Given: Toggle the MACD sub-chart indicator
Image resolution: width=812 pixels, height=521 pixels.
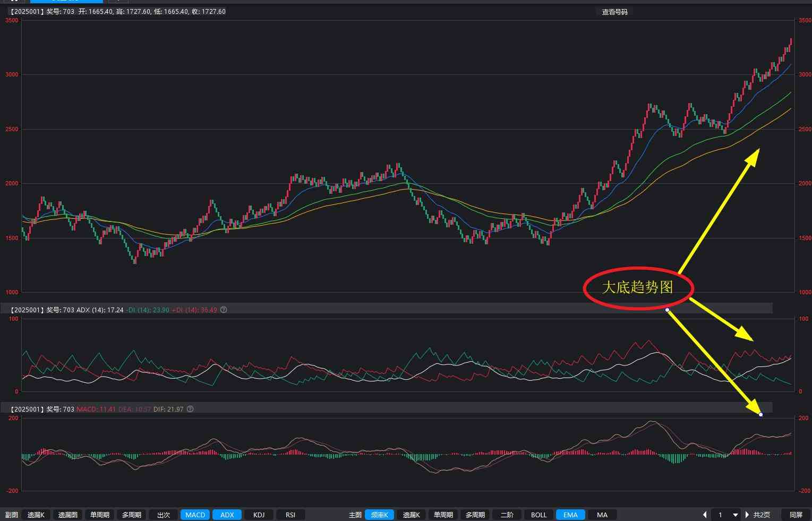Looking at the screenshot, I should coord(195,515).
